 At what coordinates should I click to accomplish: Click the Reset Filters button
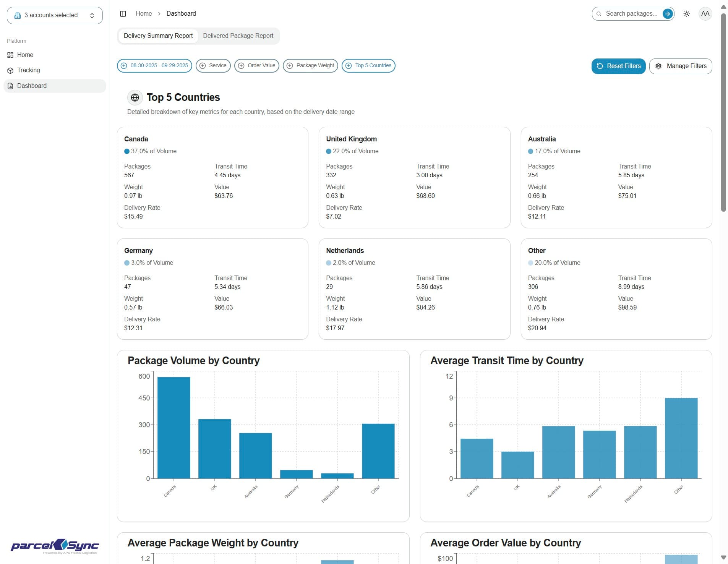tap(619, 66)
